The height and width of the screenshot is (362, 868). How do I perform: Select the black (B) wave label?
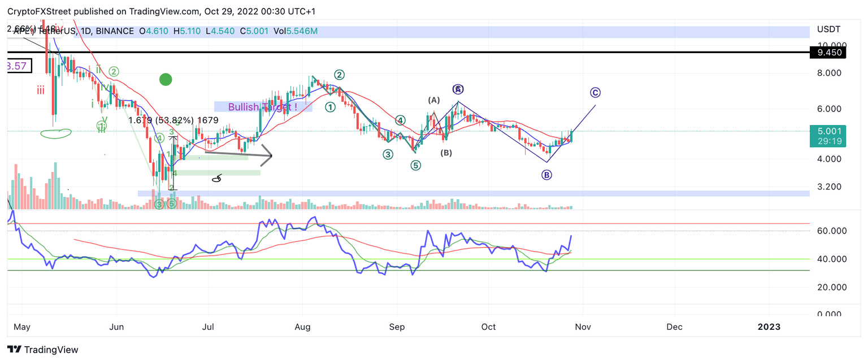tap(446, 153)
